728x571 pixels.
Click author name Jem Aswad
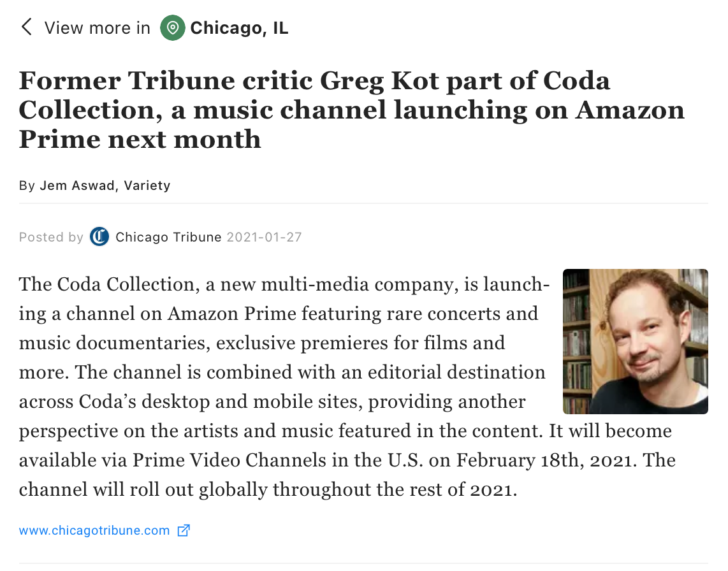coord(77,185)
